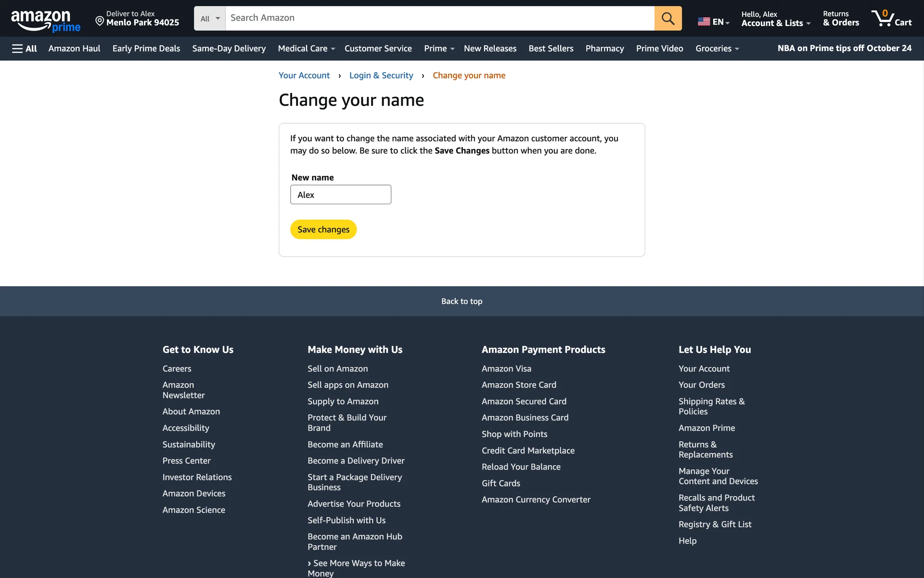Click the Login & Security breadcrumb

point(381,76)
